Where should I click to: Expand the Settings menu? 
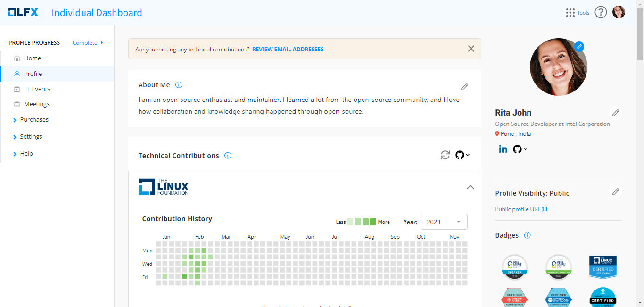pyautogui.click(x=31, y=137)
